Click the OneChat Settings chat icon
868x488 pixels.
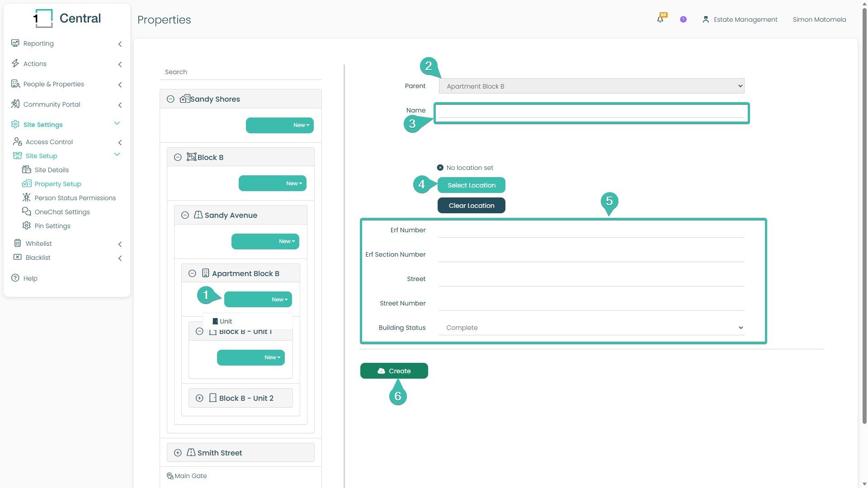pos(27,211)
